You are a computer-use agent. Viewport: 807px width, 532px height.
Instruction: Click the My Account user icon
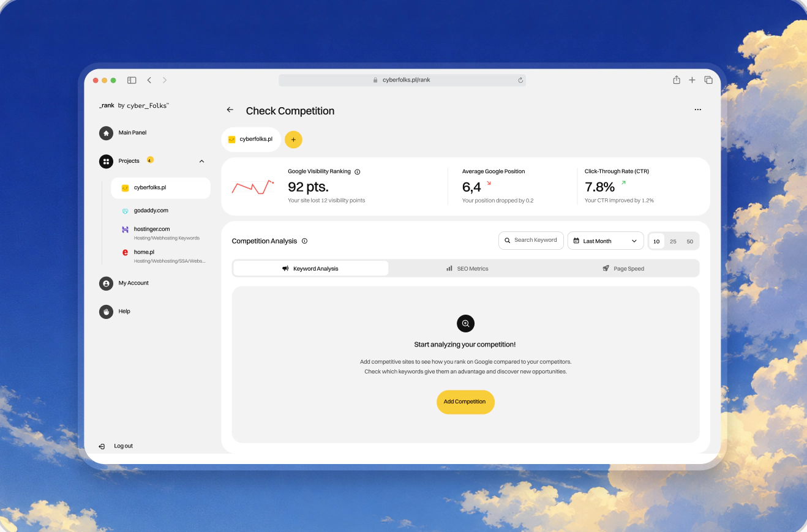click(106, 283)
